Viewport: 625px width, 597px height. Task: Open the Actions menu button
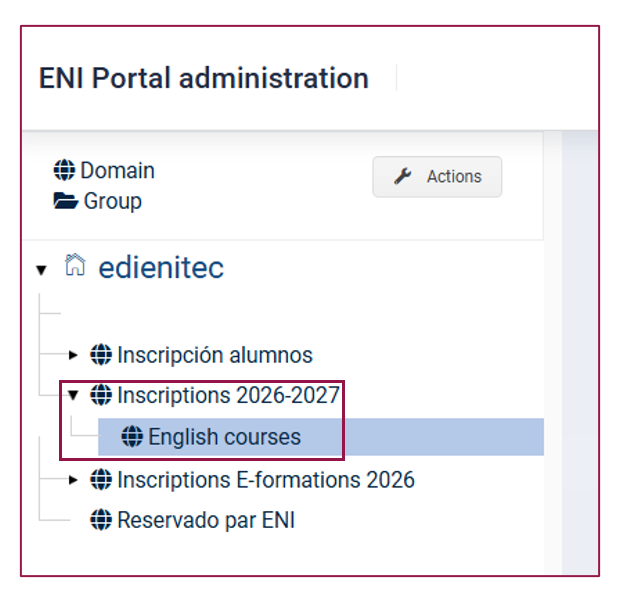click(437, 177)
